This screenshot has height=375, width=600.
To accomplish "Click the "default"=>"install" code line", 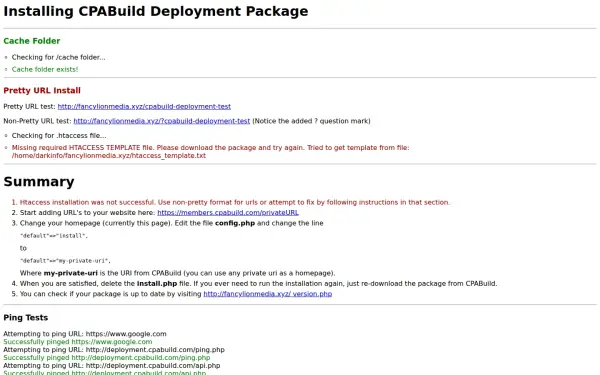I will click(54, 236).
